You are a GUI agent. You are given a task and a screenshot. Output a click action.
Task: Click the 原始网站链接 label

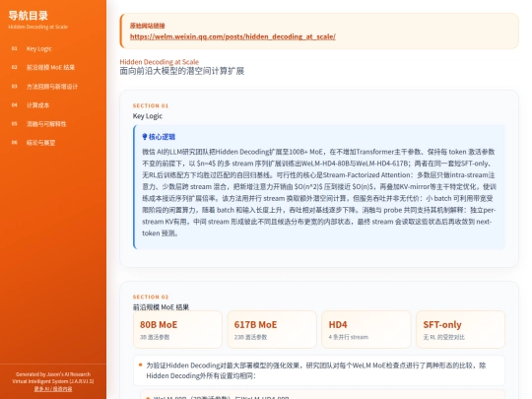[x=147, y=26]
